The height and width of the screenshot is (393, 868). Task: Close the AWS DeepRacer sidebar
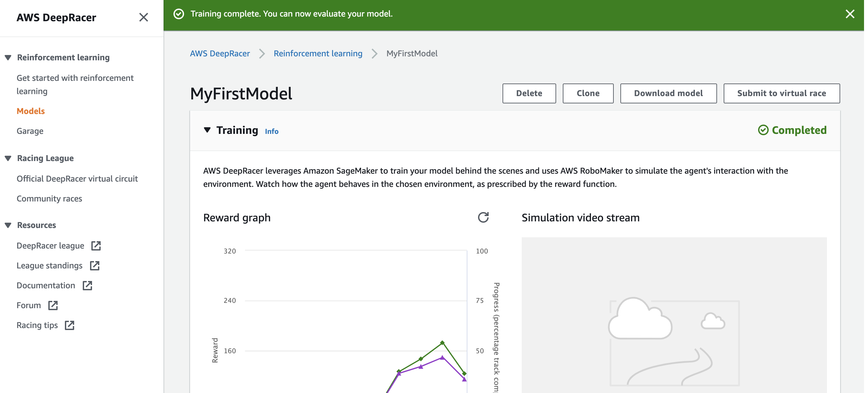pyautogui.click(x=144, y=17)
